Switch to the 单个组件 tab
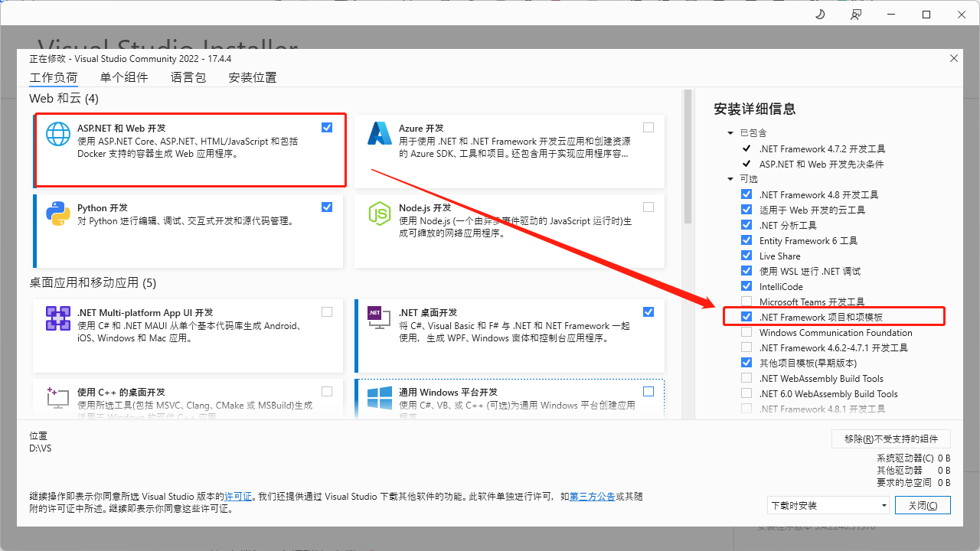 [124, 77]
